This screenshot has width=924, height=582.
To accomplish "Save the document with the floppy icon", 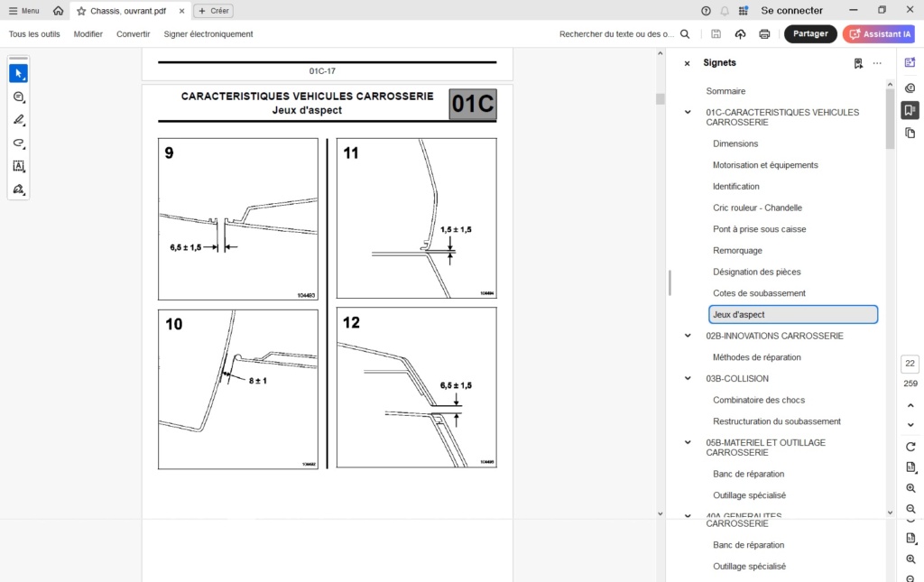I will click(716, 34).
